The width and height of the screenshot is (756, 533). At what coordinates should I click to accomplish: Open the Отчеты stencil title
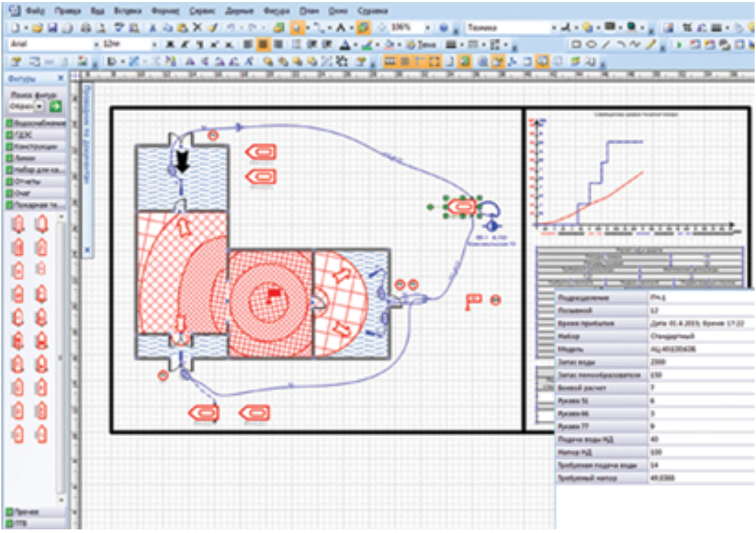37,182
